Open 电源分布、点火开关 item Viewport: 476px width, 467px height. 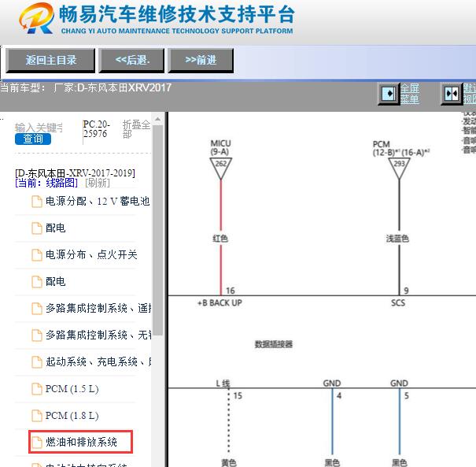pyautogui.click(x=91, y=254)
